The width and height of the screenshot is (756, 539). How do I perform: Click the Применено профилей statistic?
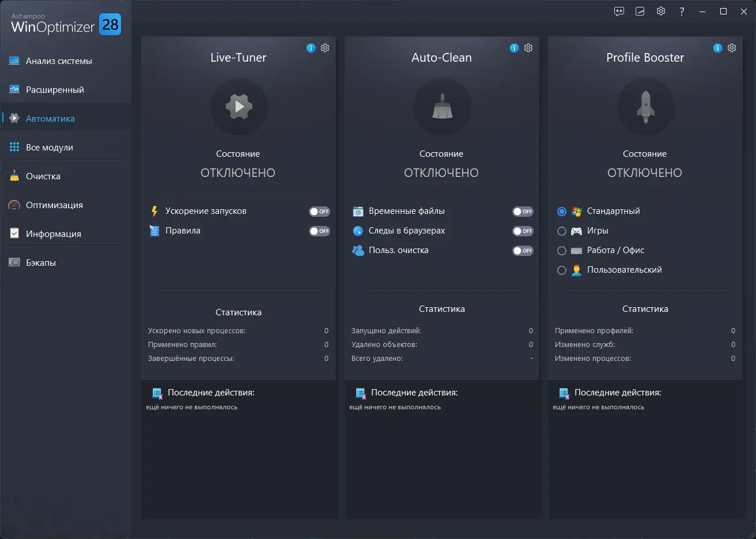pyautogui.click(x=645, y=331)
